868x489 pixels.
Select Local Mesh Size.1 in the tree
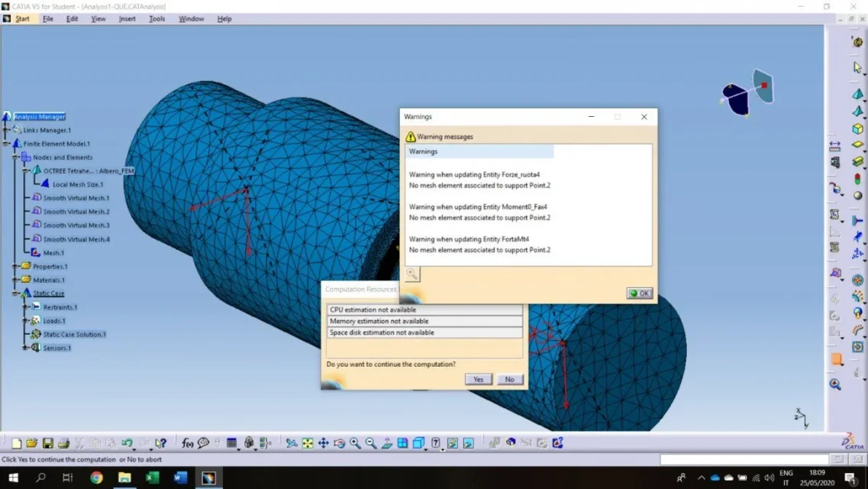point(78,184)
